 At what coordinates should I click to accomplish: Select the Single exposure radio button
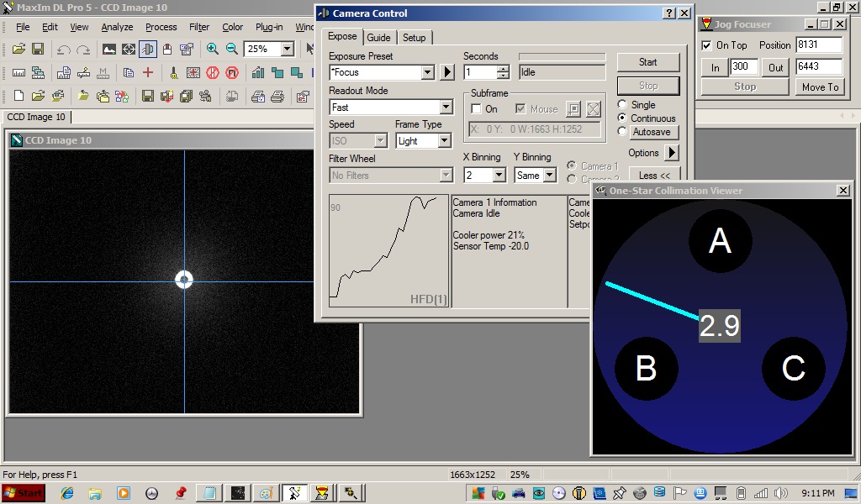point(623,105)
